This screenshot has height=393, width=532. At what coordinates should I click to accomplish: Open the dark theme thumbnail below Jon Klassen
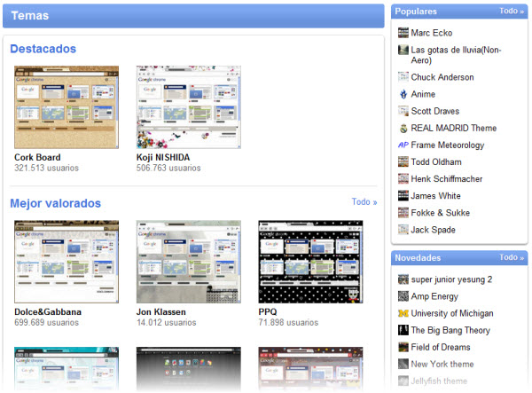click(x=189, y=369)
